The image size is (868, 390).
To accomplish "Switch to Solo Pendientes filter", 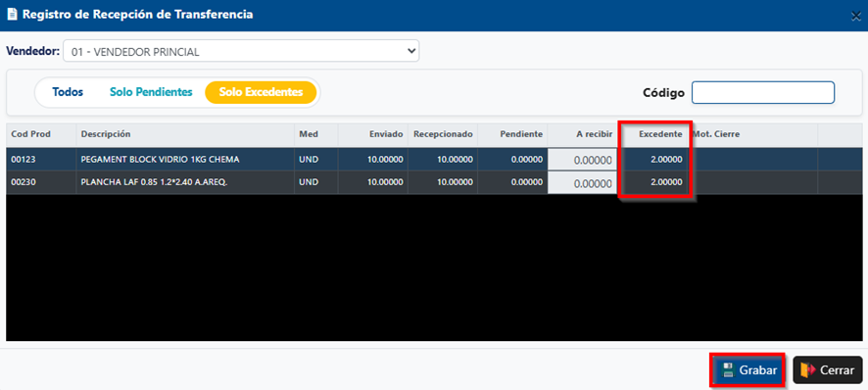I will pyautogui.click(x=151, y=92).
